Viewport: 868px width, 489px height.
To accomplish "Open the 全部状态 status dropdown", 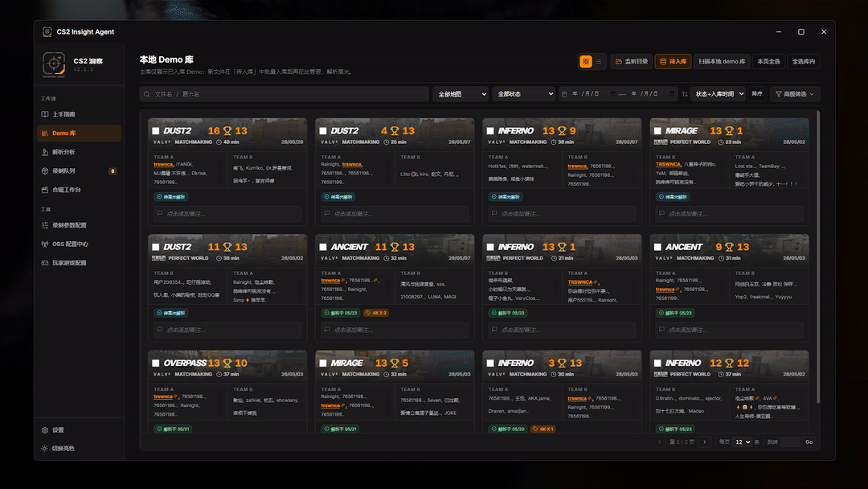I will [x=524, y=94].
